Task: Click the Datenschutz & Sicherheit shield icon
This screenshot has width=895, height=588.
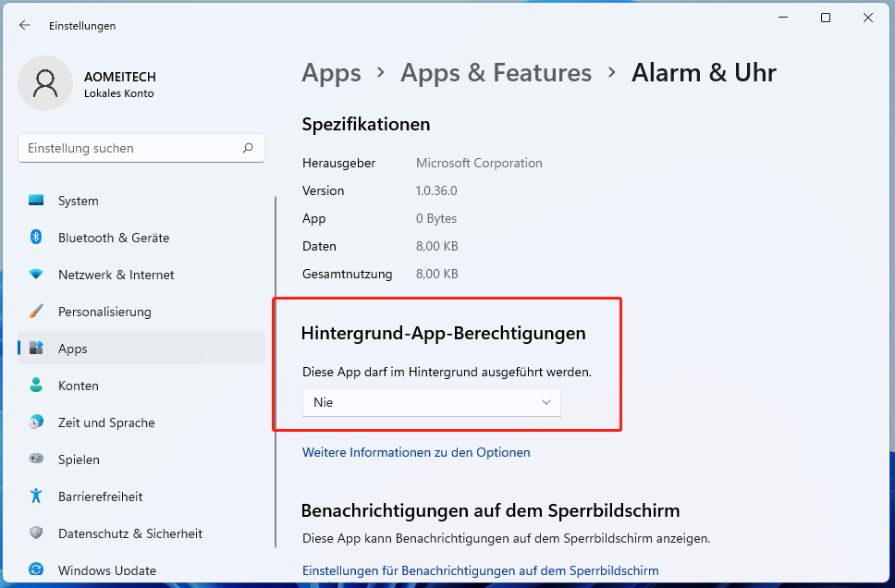Action: click(36, 533)
